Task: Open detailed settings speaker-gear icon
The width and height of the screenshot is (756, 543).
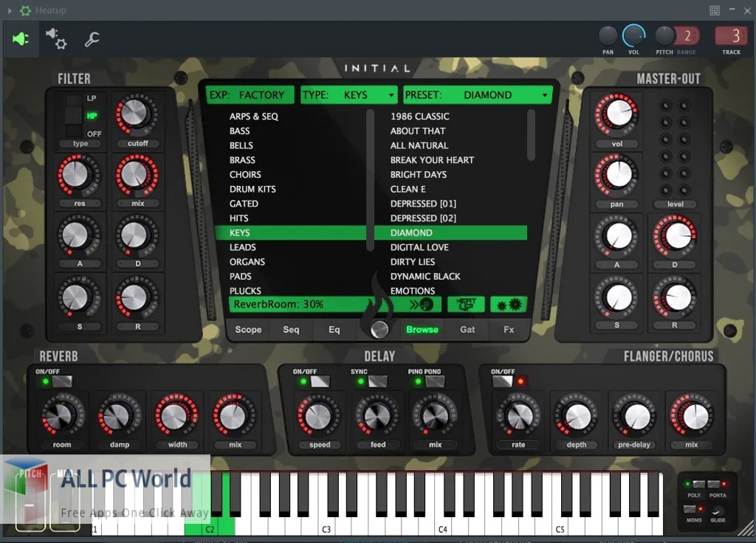Action: [56, 38]
